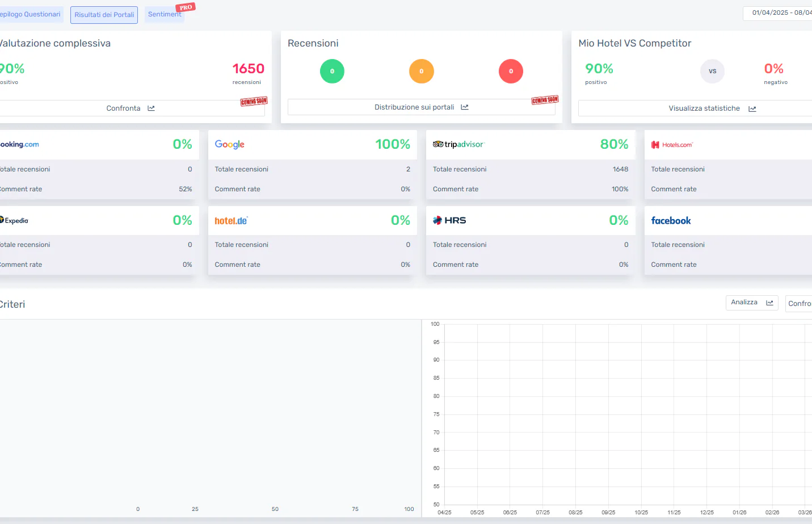Toggle the orange neutral reviews circle
The image size is (812, 524).
pyautogui.click(x=422, y=71)
